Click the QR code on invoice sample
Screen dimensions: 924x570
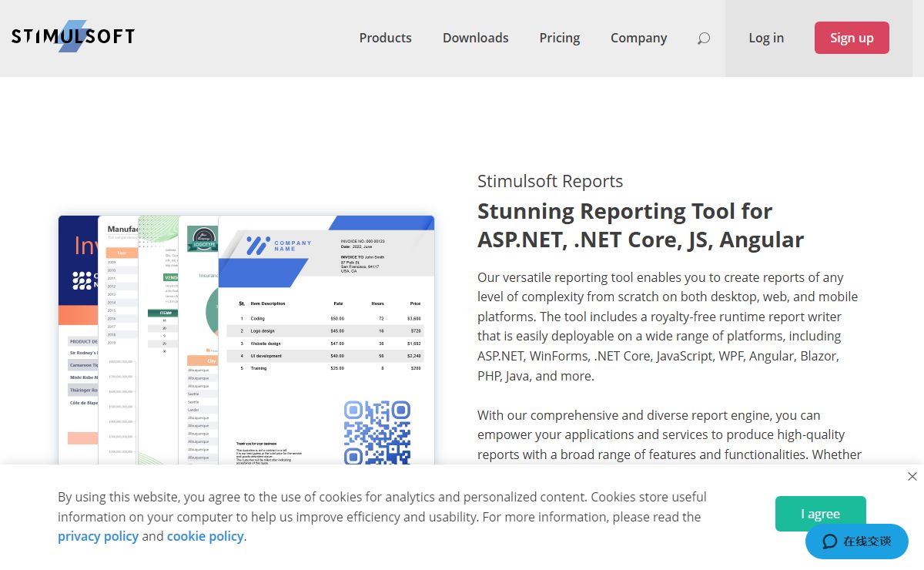point(377,432)
